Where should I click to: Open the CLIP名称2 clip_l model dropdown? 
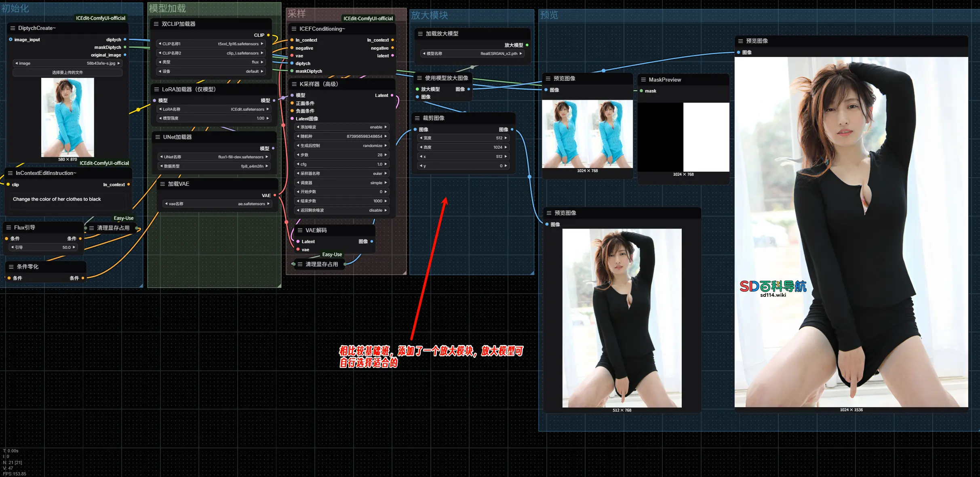tap(211, 53)
